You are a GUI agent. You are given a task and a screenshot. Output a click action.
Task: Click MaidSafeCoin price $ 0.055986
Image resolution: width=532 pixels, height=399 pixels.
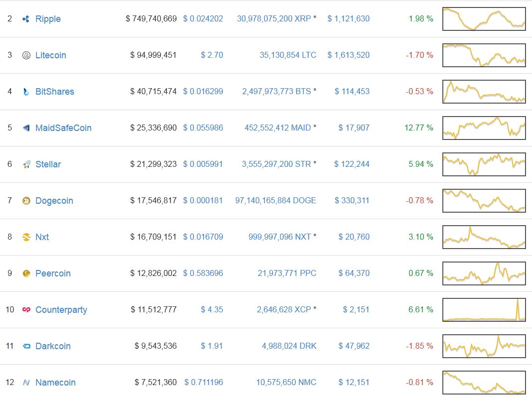203,128
